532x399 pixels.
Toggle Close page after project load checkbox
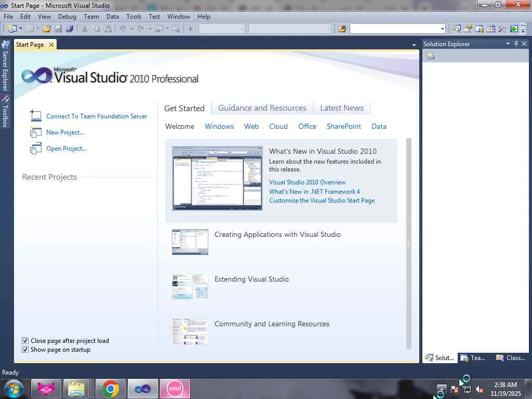coord(25,340)
